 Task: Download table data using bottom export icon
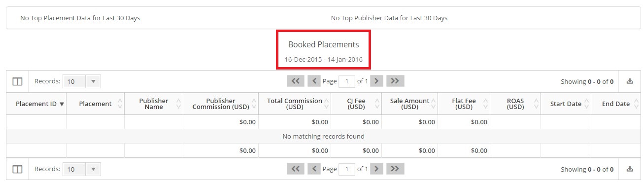[x=630, y=169]
